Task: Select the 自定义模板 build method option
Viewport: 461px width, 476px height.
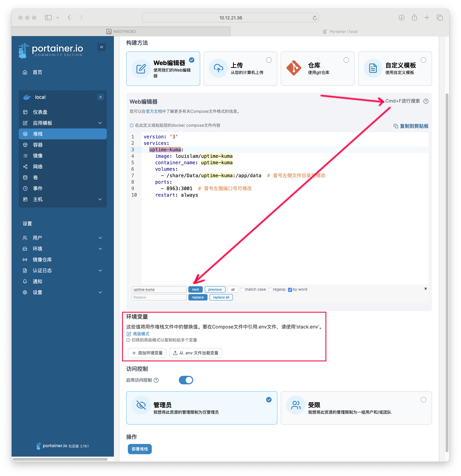Action: click(x=395, y=68)
